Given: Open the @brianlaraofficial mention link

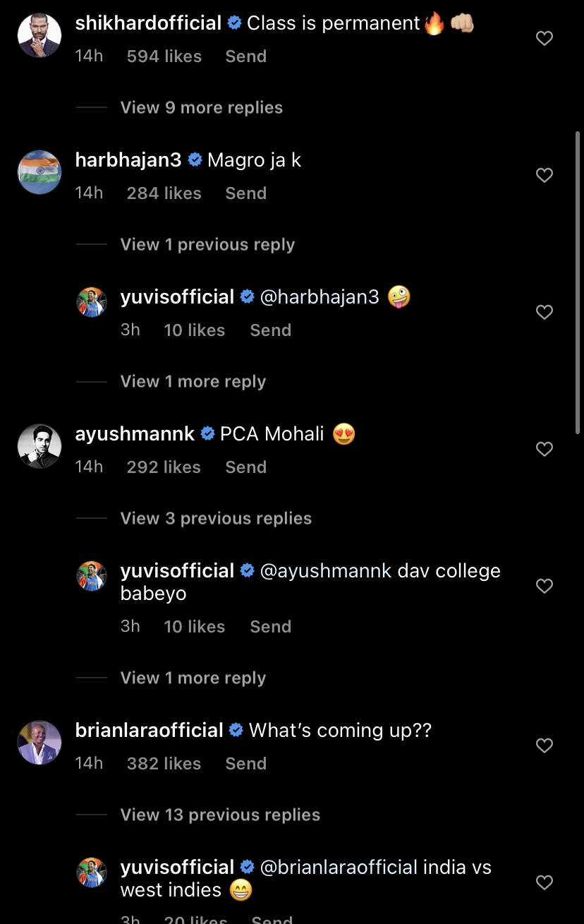Looking at the screenshot, I should [339, 867].
